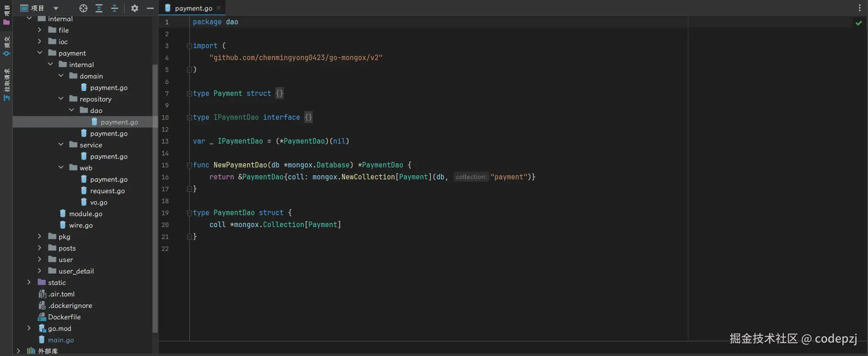Collapse the payment folder
Image resolution: width=868 pixels, height=356 pixels.
pos(39,53)
